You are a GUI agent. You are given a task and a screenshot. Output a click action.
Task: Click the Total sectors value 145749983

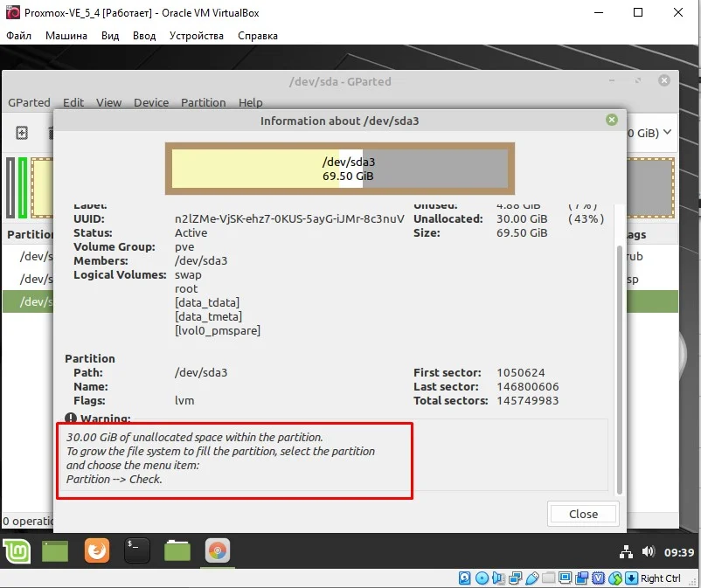click(x=528, y=400)
